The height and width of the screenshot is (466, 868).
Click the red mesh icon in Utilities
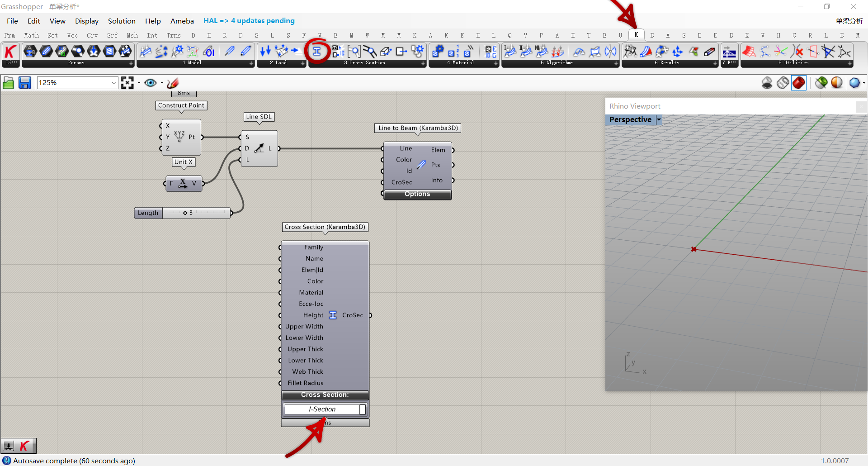pyautogui.click(x=749, y=51)
